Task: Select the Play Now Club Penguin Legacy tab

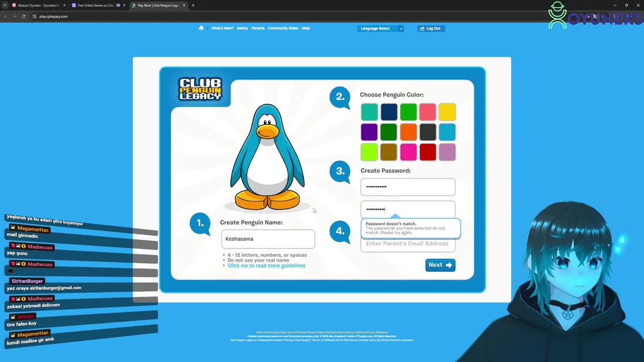Action: pyautogui.click(x=158, y=5)
